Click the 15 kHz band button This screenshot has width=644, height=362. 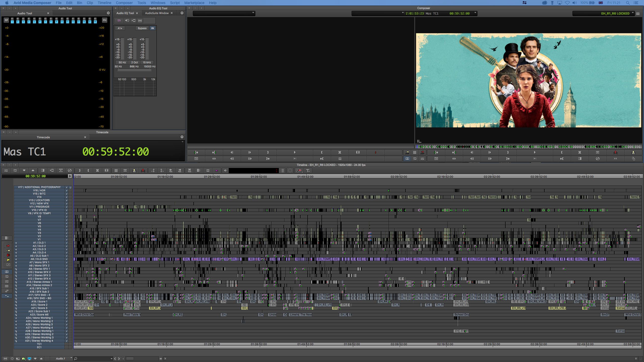click(x=147, y=62)
